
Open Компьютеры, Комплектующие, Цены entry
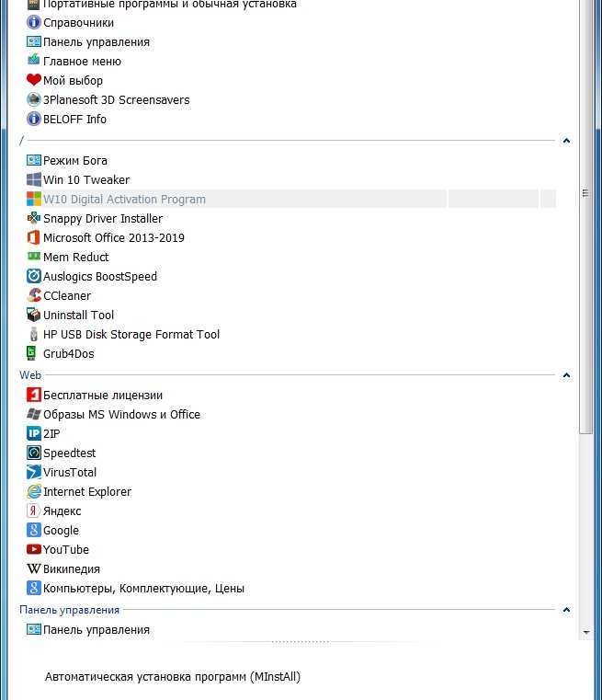pos(143,589)
